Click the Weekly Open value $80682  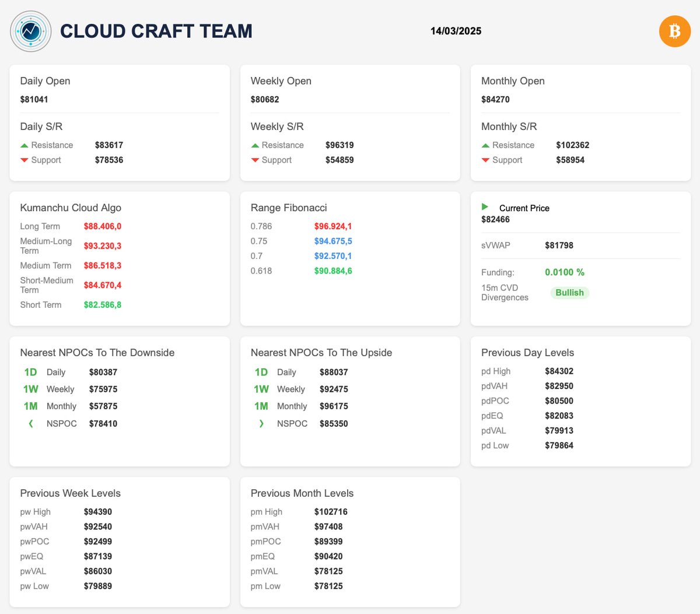point(265,100)
